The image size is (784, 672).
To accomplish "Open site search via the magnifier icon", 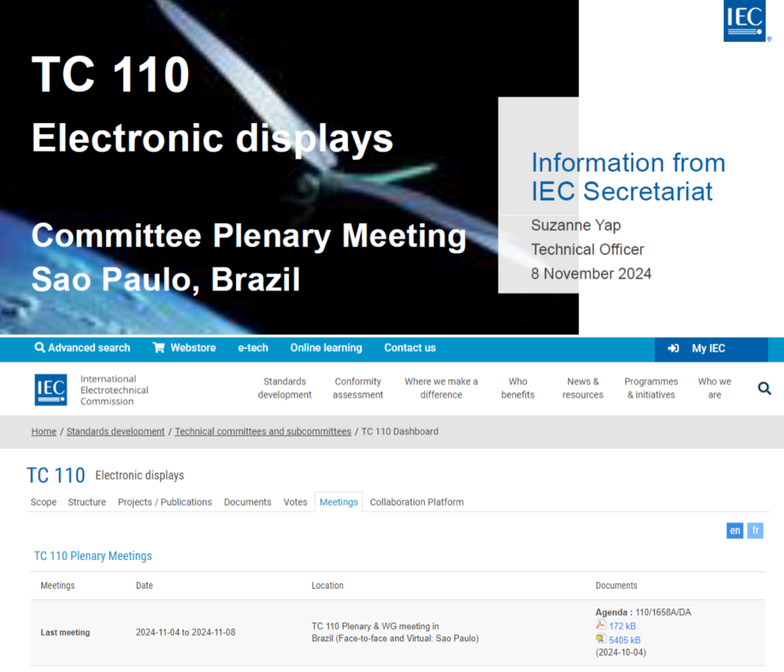I will (764, 389).
